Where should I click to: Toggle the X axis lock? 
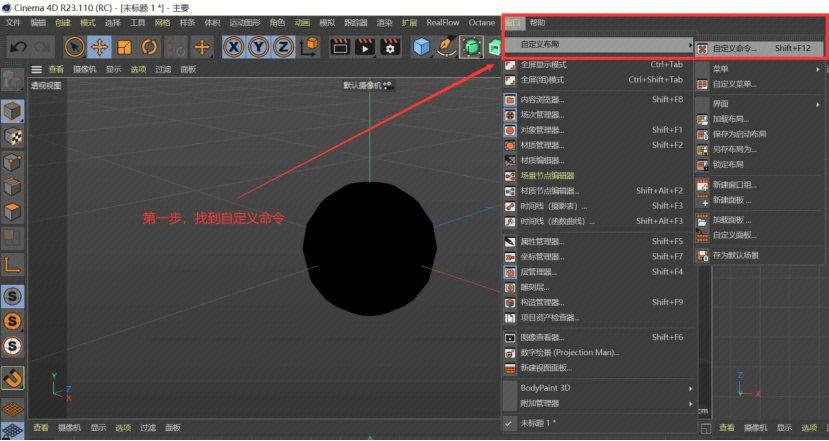233,48
